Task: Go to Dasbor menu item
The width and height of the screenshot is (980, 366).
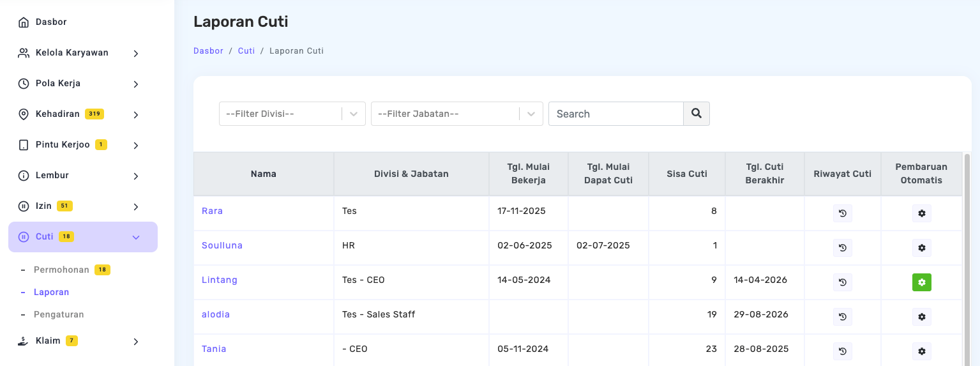Action: click(x=51, y=22)
